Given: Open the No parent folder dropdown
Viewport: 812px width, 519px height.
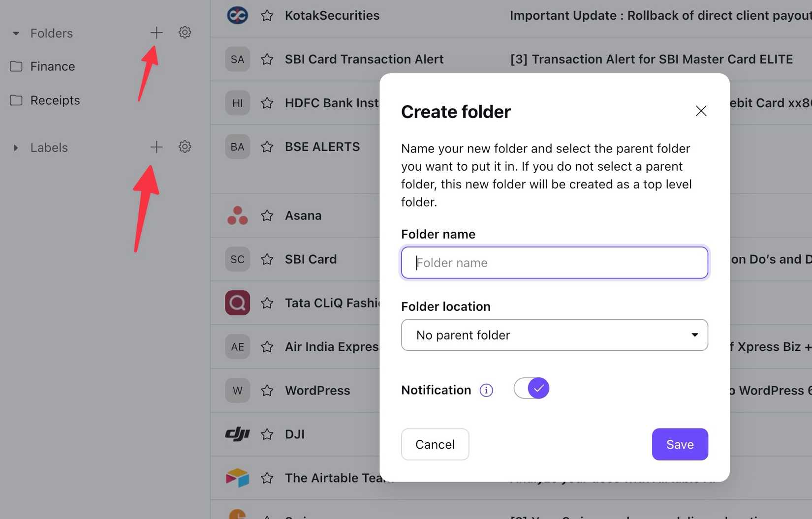Looking at the screenshot, I should pos(554,335).
